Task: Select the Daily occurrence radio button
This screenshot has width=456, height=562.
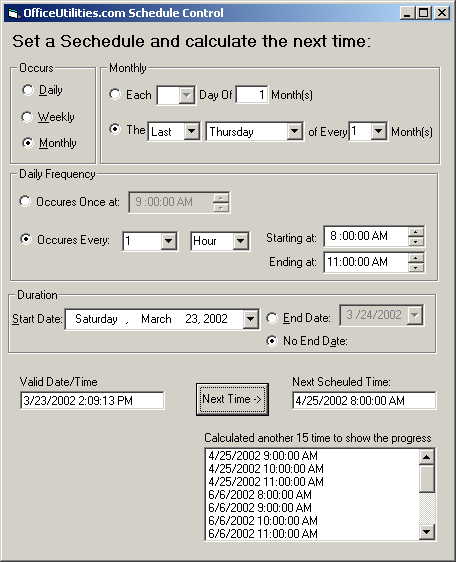Action: 28,90
